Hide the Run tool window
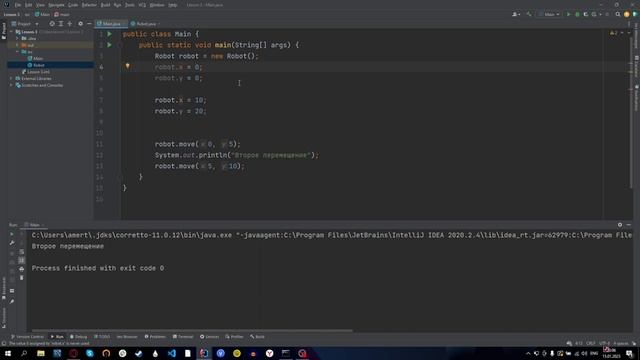The width and height of the screenshot is (640, 360). coord(629,225)
